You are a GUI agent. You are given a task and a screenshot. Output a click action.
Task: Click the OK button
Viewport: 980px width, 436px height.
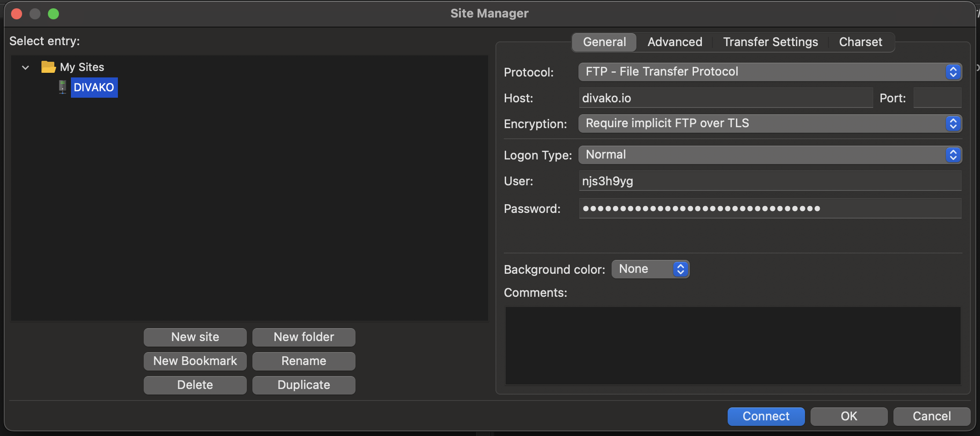point(849,417)
